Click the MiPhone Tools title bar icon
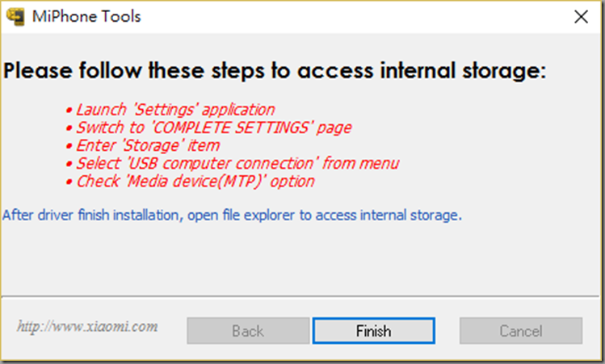This screenshot has height=364, width=605. 15,17
